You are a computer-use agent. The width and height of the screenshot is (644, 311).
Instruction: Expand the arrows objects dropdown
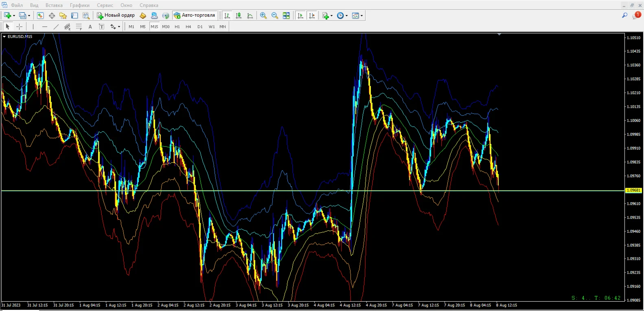pyautogui.click(x=119, y=26)
